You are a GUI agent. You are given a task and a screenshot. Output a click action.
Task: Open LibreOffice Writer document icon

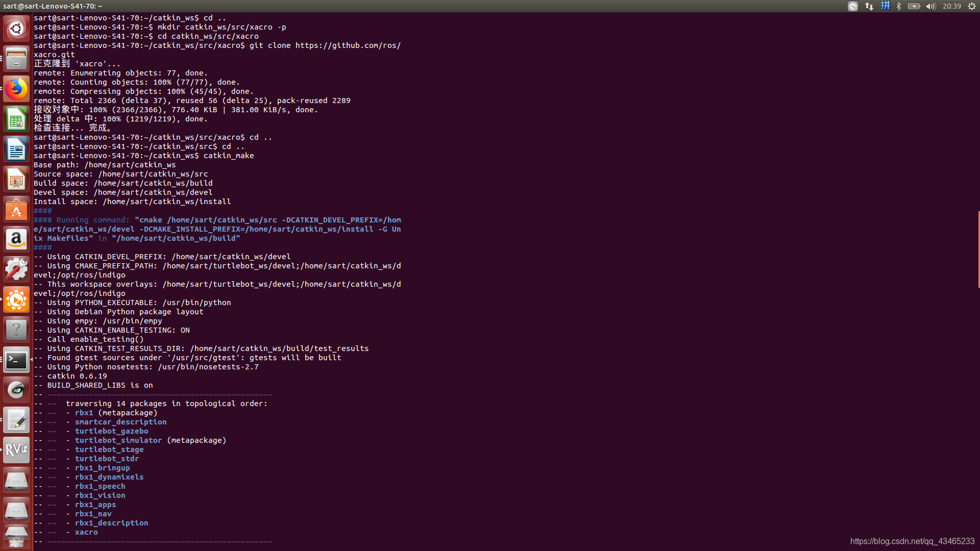(x=16, y=149)
